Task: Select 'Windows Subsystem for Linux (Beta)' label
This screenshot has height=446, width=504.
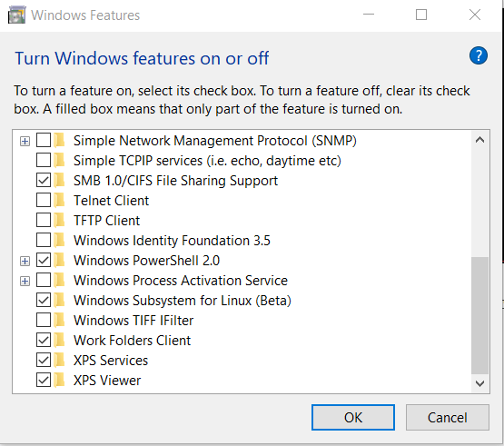Action: pyautogui.click(x=183, y=301)
